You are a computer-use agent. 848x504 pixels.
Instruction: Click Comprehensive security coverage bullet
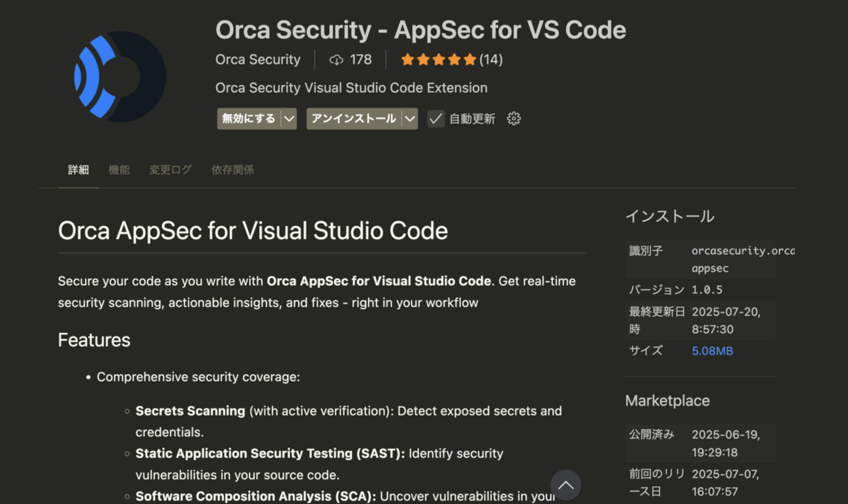click(x=198, y=377)
